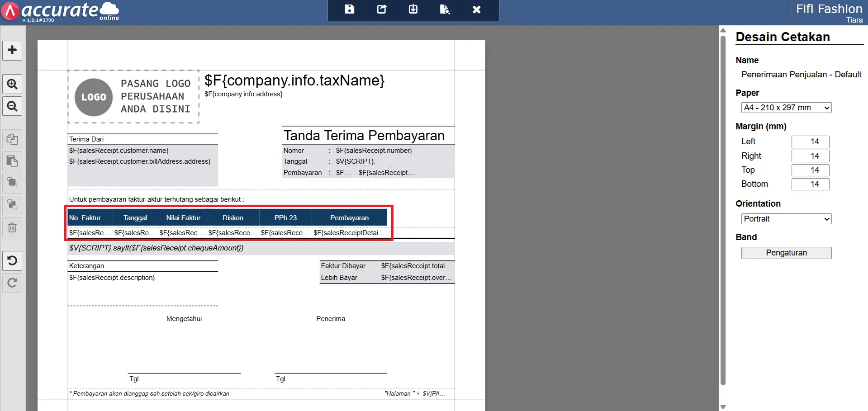Screen dimensions: 868x411
Task: Select the Pembayaran label beside Nomor block
Action: tap(303, 173)
